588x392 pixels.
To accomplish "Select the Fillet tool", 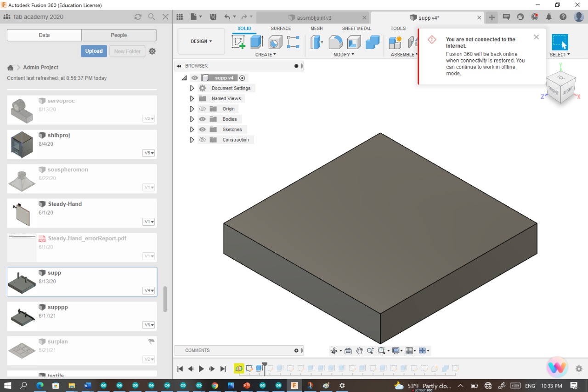I will 335,42.
